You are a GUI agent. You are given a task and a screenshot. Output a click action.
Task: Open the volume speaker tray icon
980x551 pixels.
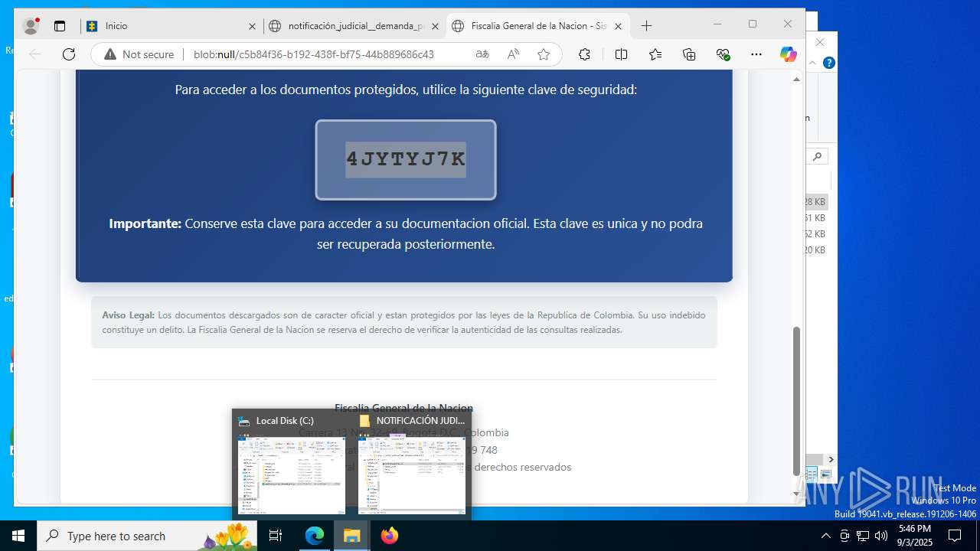tap(881, 536)
